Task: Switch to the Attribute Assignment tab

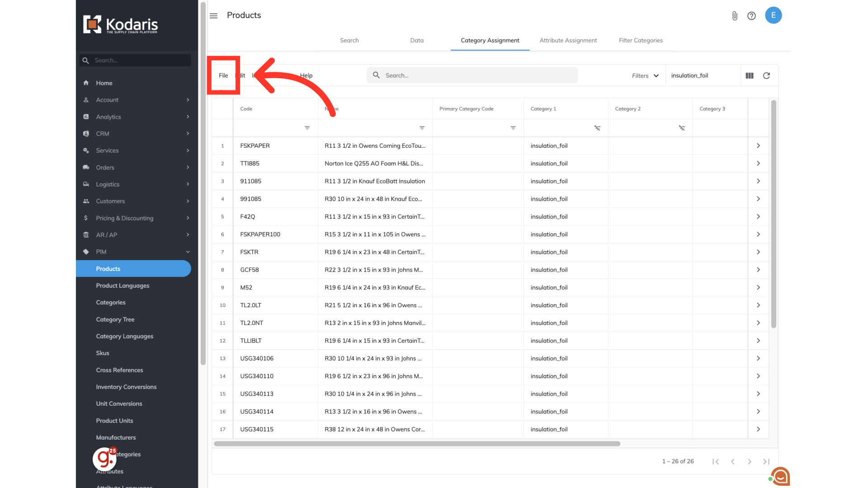Action: pos(568,40)
